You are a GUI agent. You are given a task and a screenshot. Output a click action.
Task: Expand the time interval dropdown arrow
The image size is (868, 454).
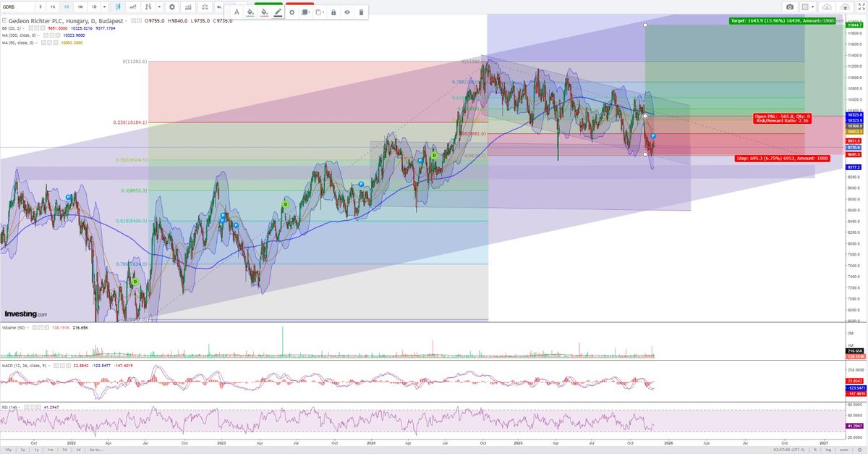point(104,7)
